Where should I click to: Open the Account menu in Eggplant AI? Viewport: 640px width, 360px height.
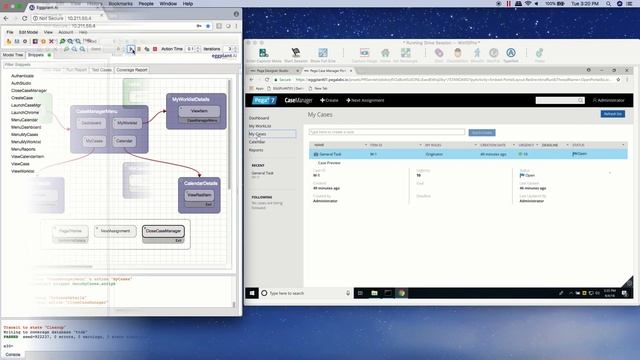[66, 32]
